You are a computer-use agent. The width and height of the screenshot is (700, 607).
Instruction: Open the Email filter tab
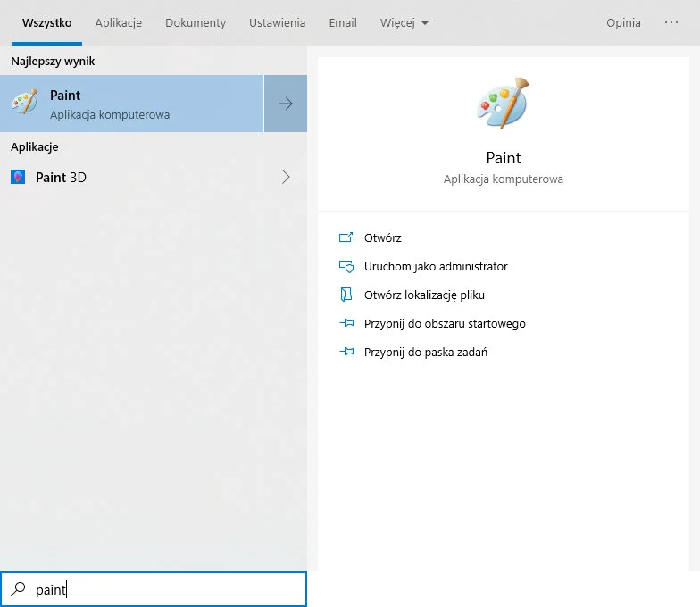343,23
